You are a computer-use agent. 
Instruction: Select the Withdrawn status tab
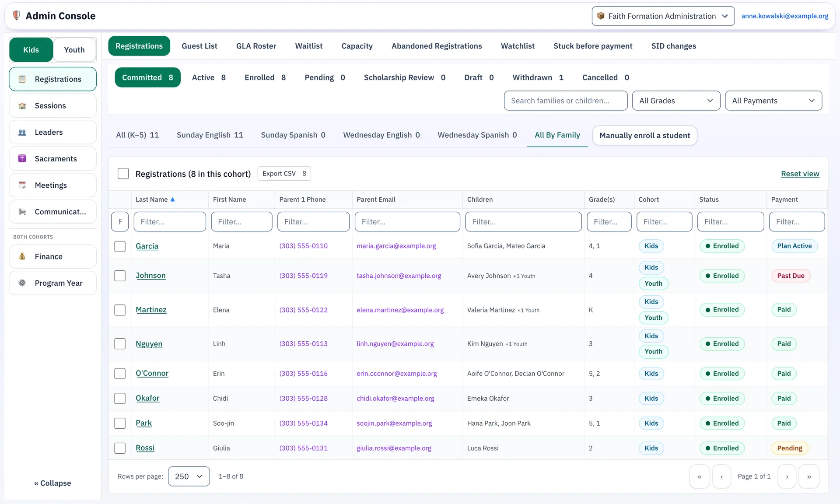(x=538, y=77)
